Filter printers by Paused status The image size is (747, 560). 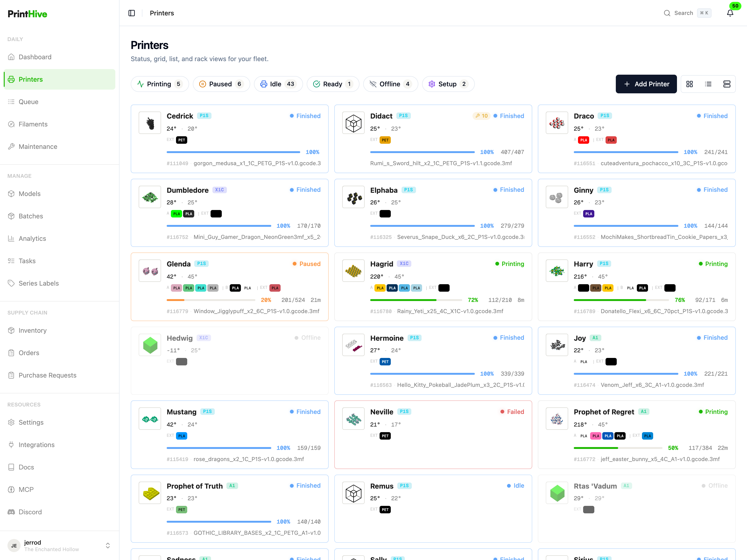[221, 84]
